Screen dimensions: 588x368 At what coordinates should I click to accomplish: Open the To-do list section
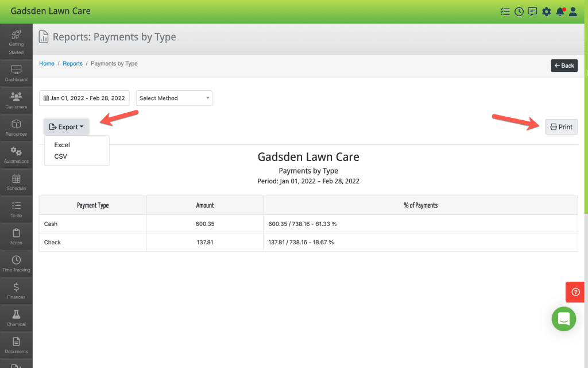(x=16, y=209)
